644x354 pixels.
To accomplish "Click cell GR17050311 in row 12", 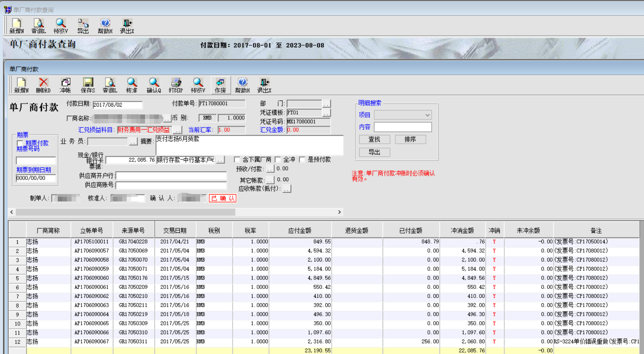I will pyautogui.click(x=134, y=341).
